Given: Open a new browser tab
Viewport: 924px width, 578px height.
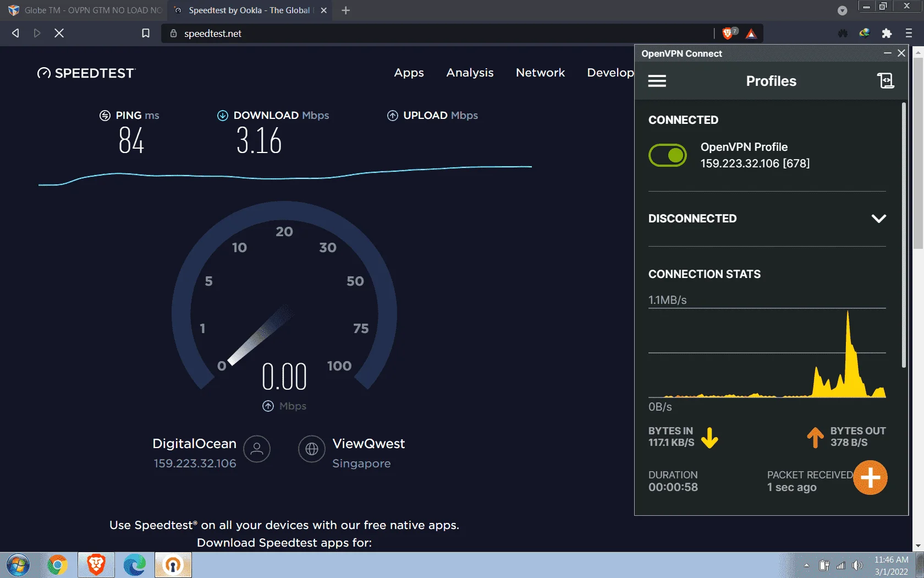Looking at the screenshot, I should pyautogui.click(x=345, y=10).
